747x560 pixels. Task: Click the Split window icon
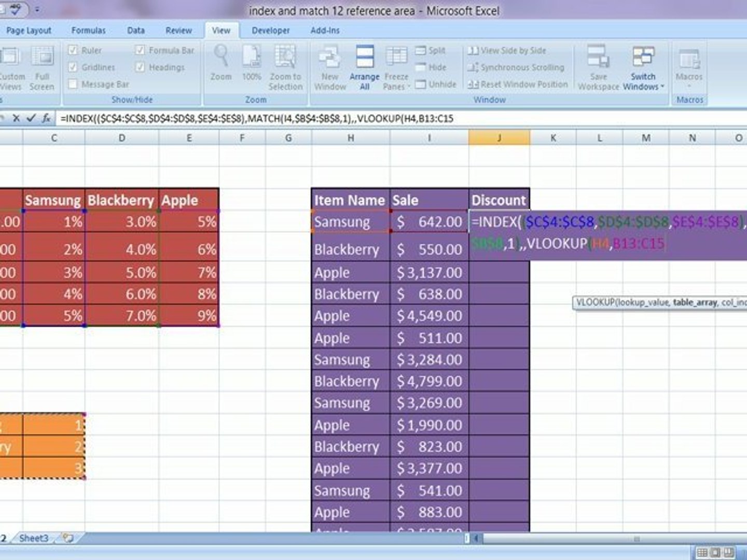pos(421,50)
